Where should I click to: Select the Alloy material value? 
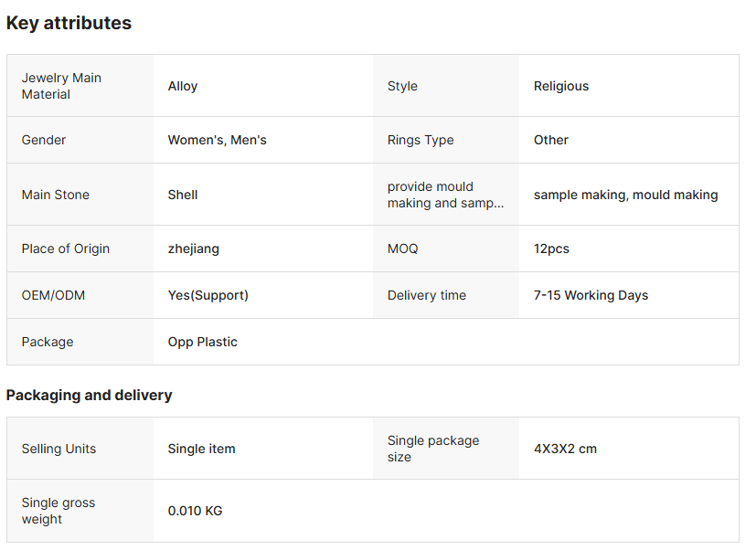coord(183,86)
